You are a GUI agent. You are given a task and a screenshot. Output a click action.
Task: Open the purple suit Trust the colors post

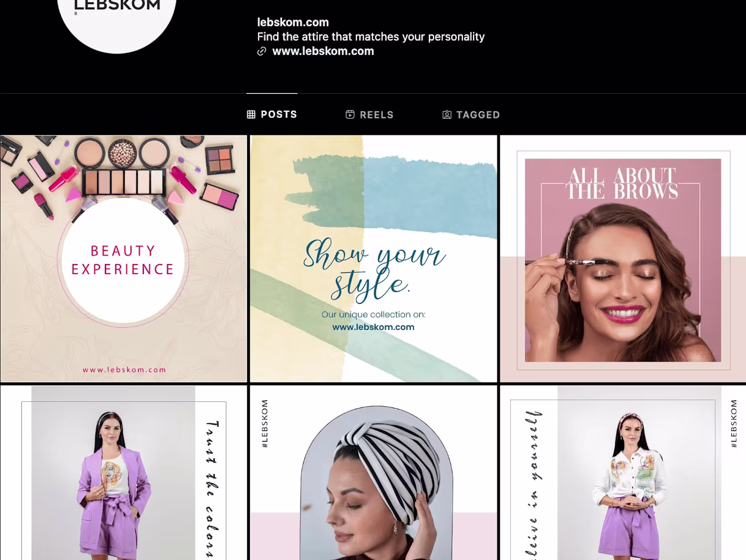123,472
